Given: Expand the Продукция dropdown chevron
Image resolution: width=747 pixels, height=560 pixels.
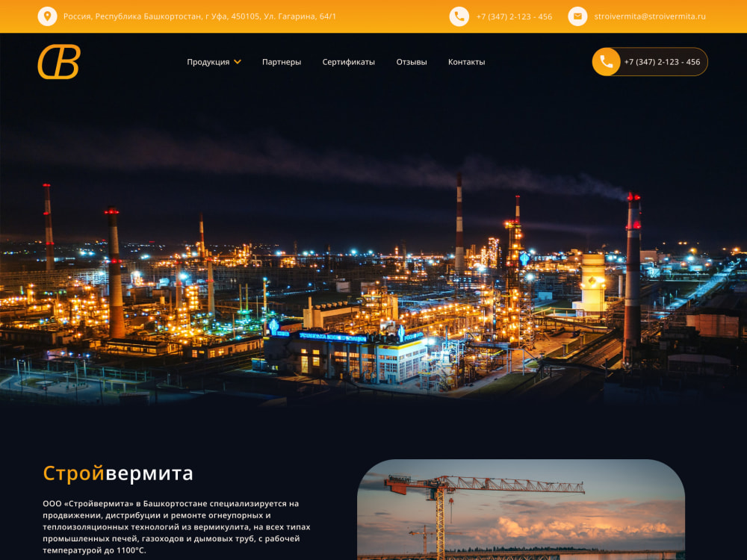Looking at the screenshot, I should [x=238, y=62].
